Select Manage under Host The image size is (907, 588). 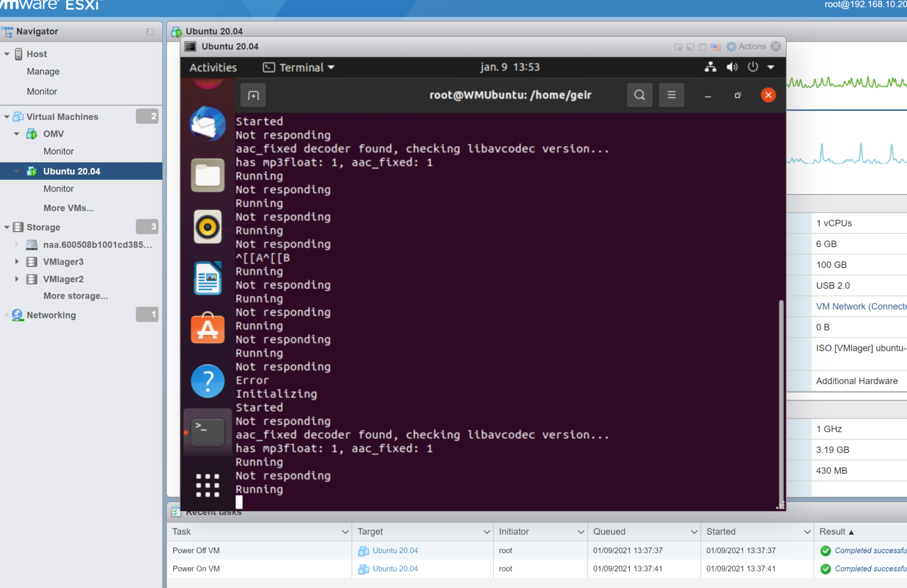tap(43, 72)
